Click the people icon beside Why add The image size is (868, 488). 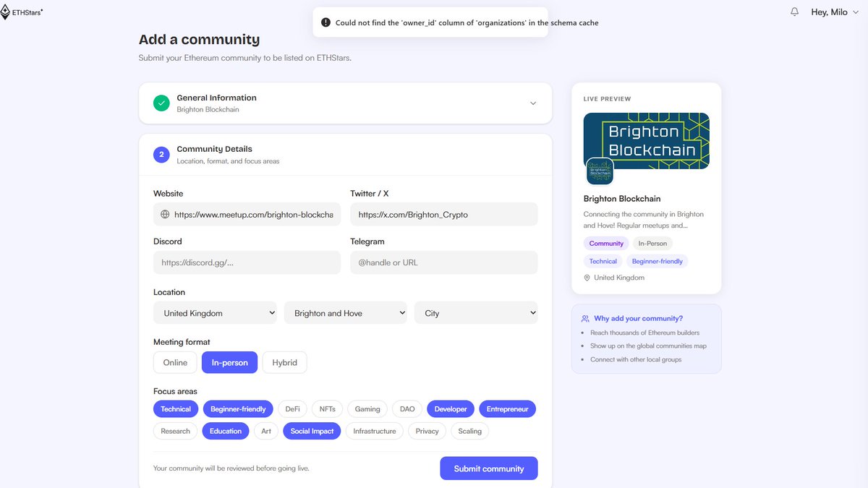point(585,319)
